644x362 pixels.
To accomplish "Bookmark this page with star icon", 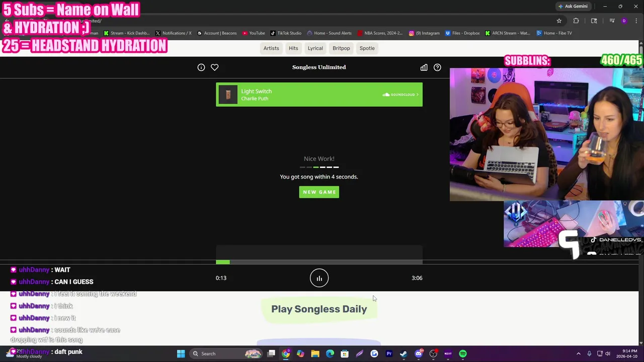I will pyautogui.click(x=559, y=21).
